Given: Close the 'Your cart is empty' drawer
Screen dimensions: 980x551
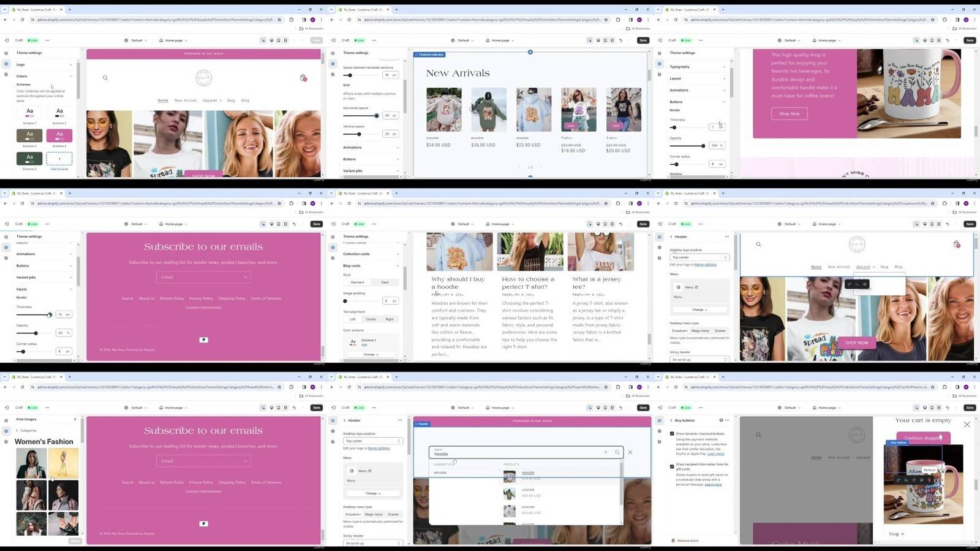Looking at the screenshot, I should (x=967, y=424).
